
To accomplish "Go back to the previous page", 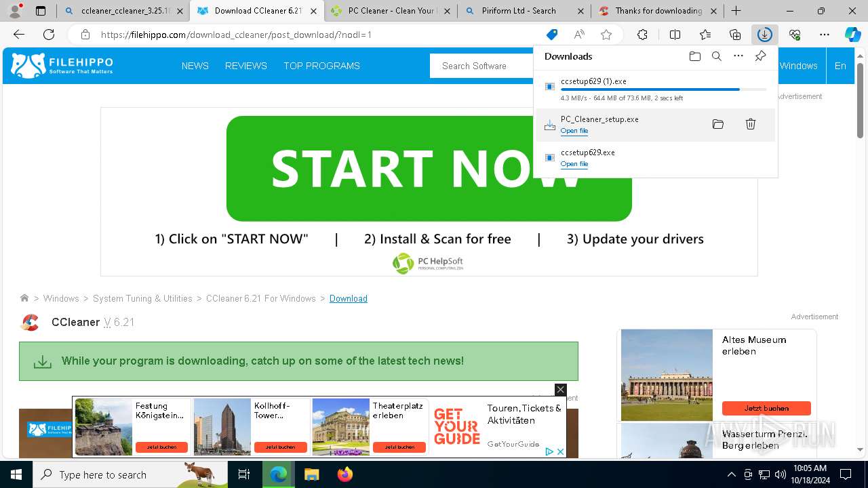I will (19, 35).
